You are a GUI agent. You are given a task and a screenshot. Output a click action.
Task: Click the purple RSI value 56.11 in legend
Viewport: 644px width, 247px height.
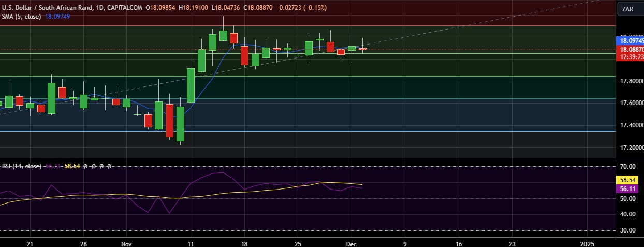point(53,166)
